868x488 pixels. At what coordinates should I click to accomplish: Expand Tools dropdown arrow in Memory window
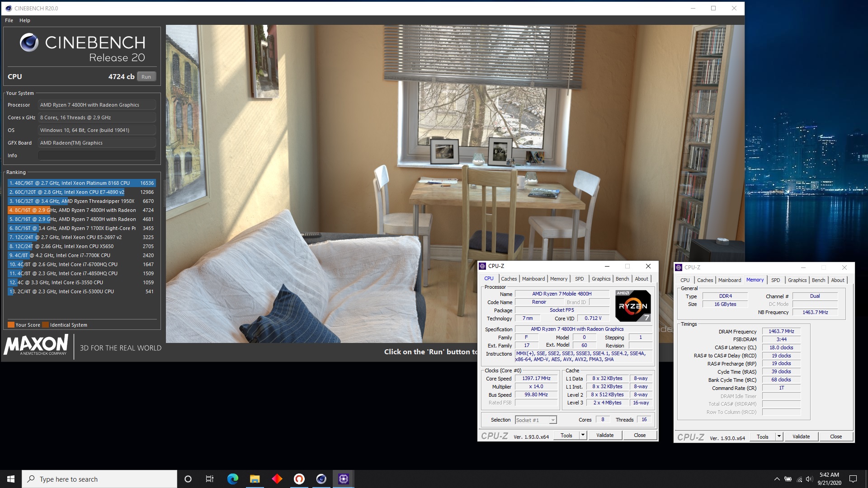[x=779, y=437]
